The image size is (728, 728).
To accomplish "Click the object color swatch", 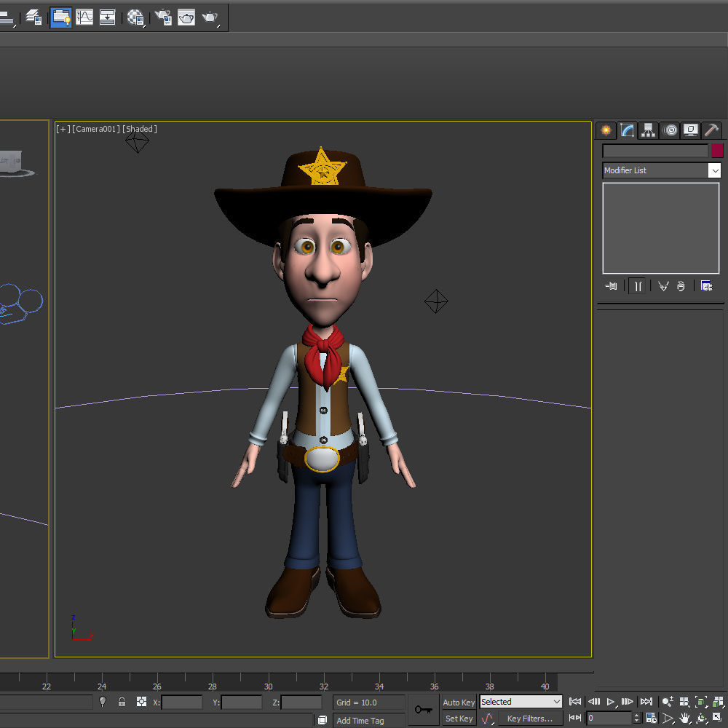I will point(717,151).
